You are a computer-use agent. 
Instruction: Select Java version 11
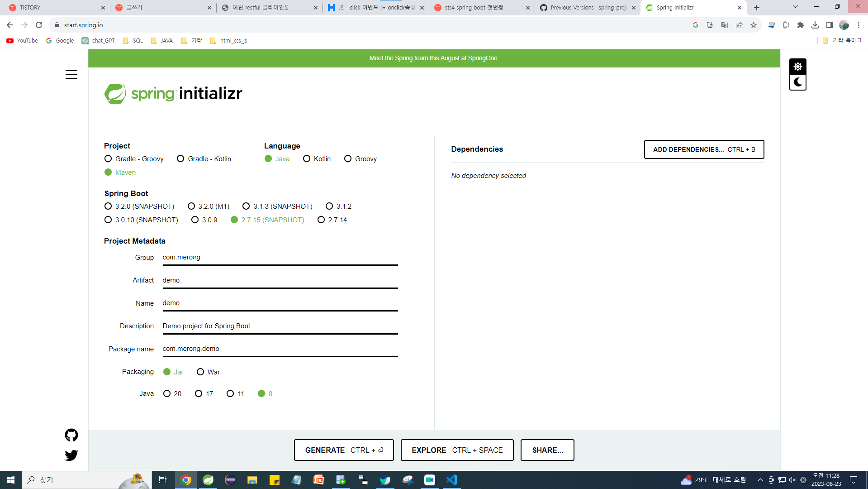click(236, 394)
